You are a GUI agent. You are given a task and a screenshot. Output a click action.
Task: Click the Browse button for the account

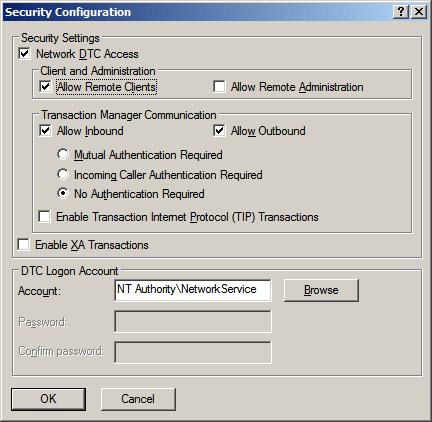pyautogui.click(x=321, y=290)
